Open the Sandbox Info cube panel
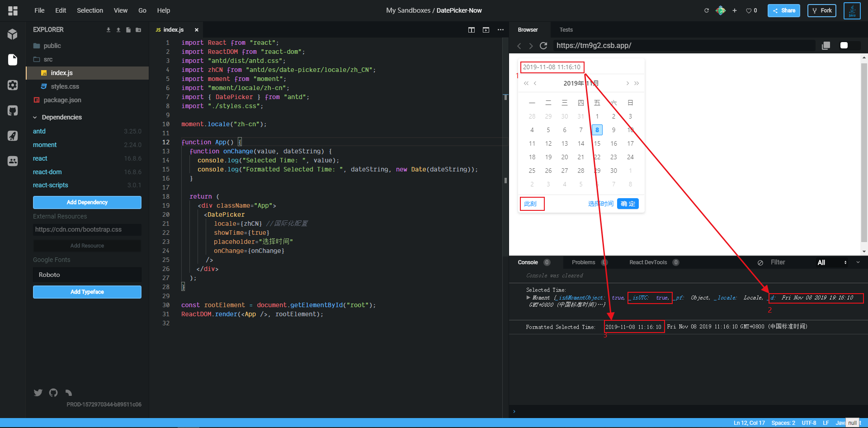This screenshot has height=428, width=868. pyautogui.click(x=13, y=34)
